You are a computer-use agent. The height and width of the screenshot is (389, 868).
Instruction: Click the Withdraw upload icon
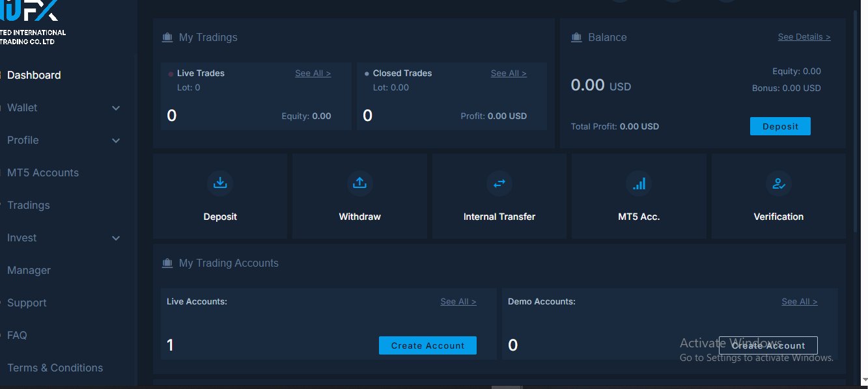359,183
